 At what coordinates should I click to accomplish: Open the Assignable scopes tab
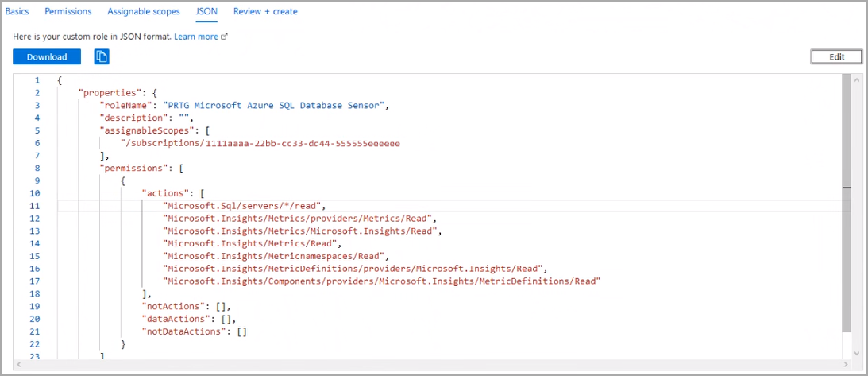pyautogui.click(x=144, y=11)
